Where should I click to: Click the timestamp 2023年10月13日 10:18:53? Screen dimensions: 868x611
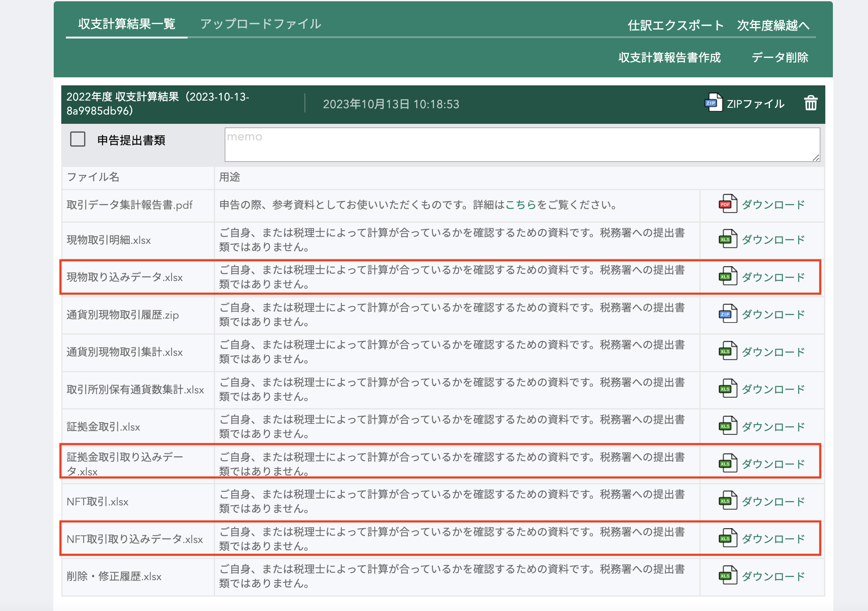click(391, 104)
